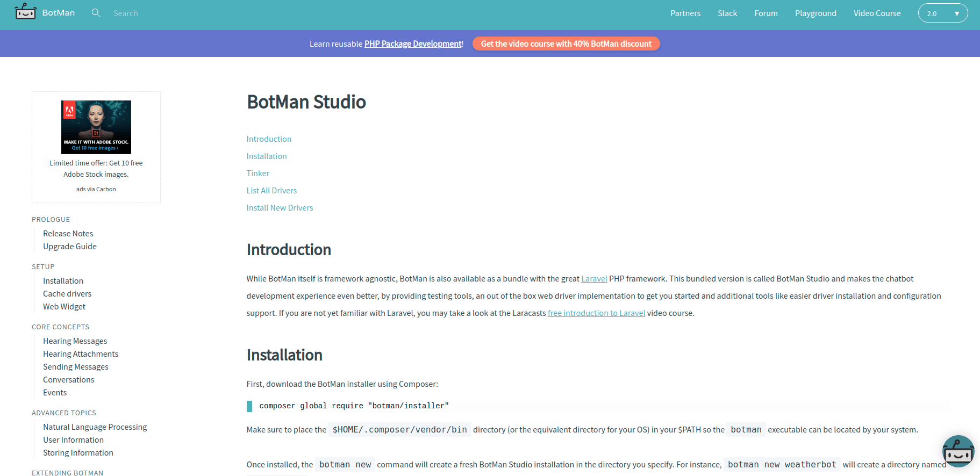Open Hearing Attachments in sidebar
Image resolution: width=980 pixels, height=476 pixels.
click(81, 354)
